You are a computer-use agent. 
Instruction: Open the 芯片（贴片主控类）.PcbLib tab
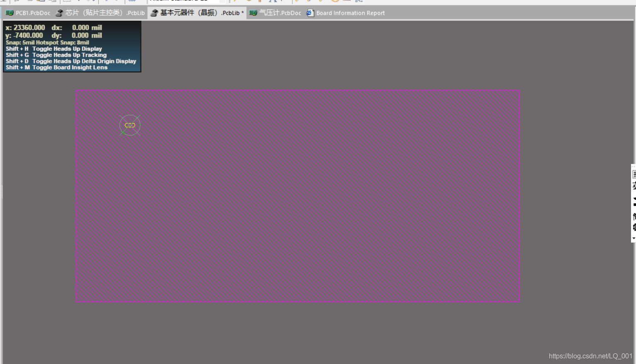coord(100,13)
